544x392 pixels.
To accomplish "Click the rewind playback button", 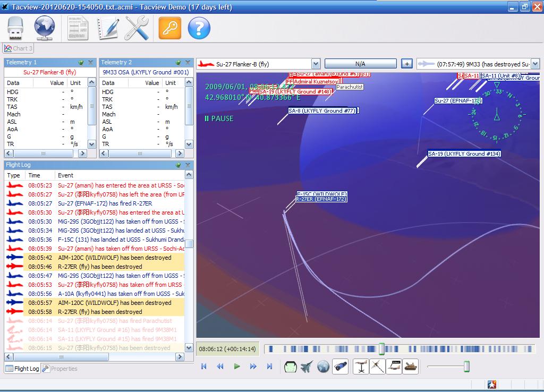I will 220,367.
